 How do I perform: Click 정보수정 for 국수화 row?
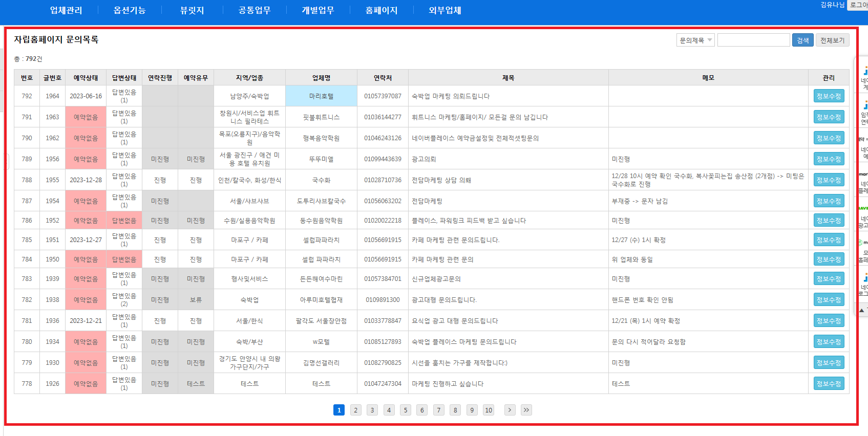[829, 180]
